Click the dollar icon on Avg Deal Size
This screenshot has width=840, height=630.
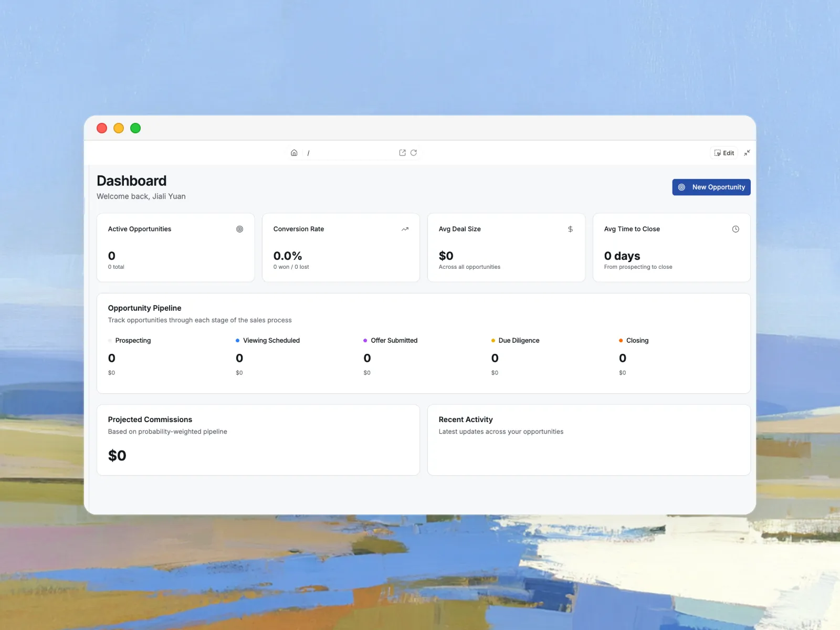tap(570, 229)
